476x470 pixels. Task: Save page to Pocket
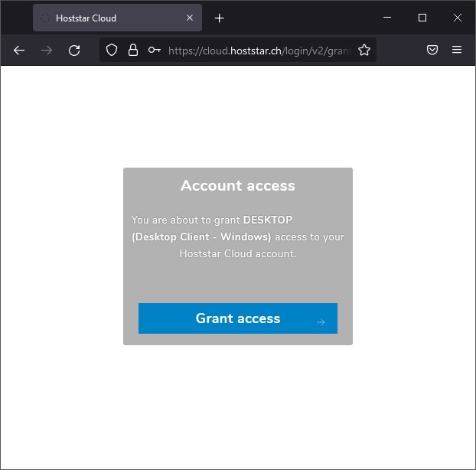[432, 50]
